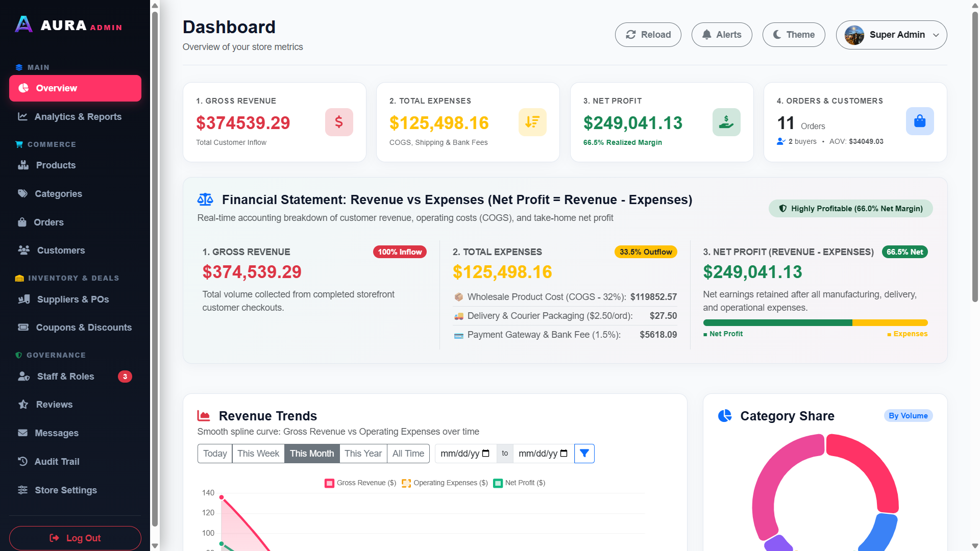Click the Revenue Trends chart icon
The image size is (980, 551).
pos(204,416)
